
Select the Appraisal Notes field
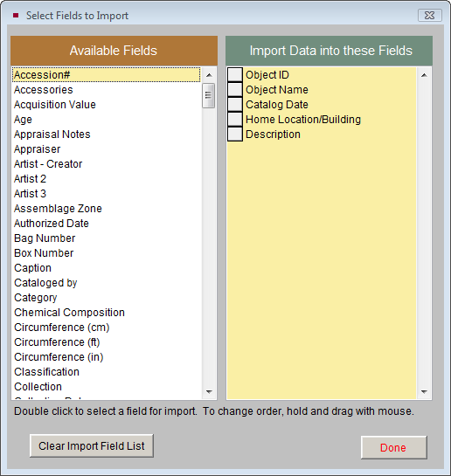pos(107,135)
